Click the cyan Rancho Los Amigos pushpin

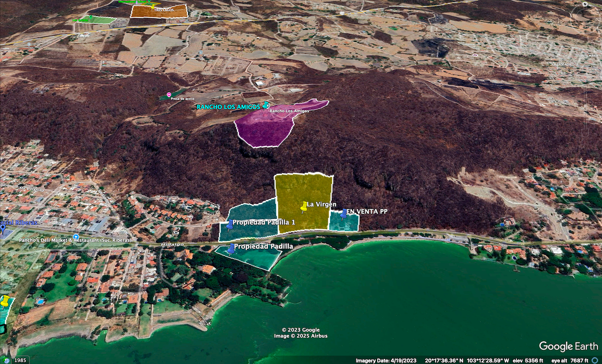pyautogui.click(x=266, y=105)
